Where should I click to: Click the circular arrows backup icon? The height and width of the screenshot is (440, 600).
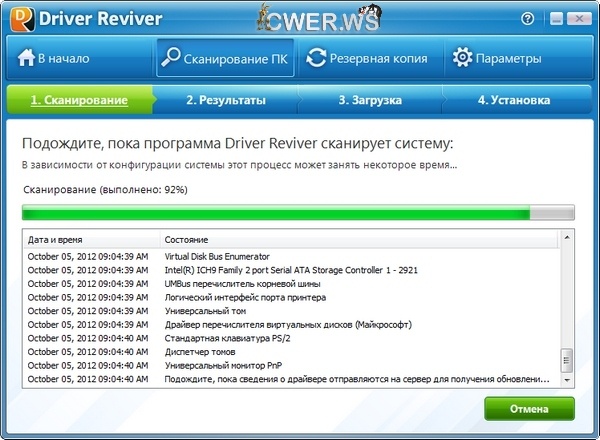click(x=316, y=58)
